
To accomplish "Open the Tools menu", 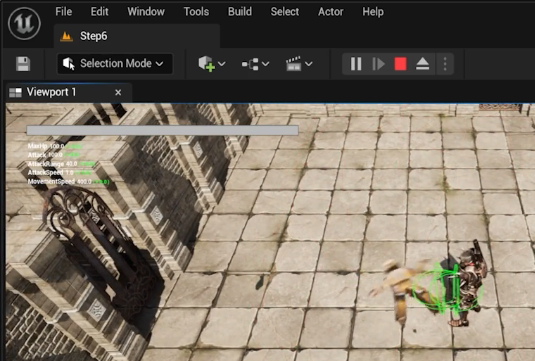I will 196,12.
